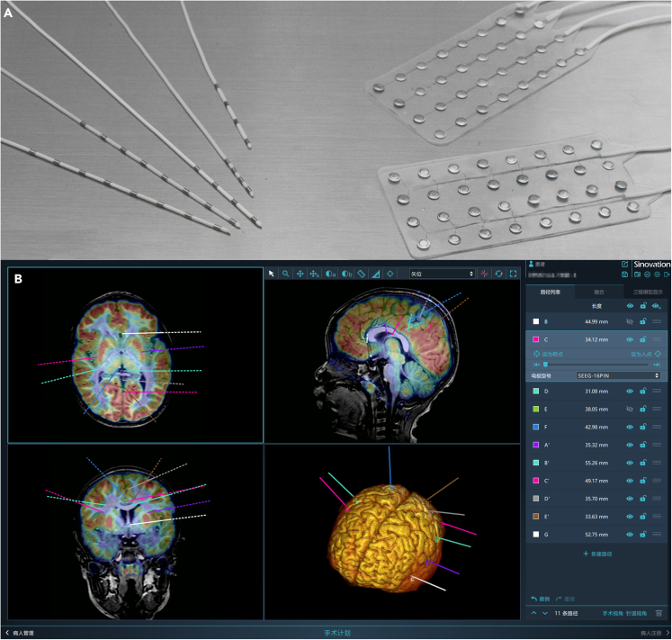
Task: Click the lock icon for path D
Action: pyautogui.click(x=643, y=391)
